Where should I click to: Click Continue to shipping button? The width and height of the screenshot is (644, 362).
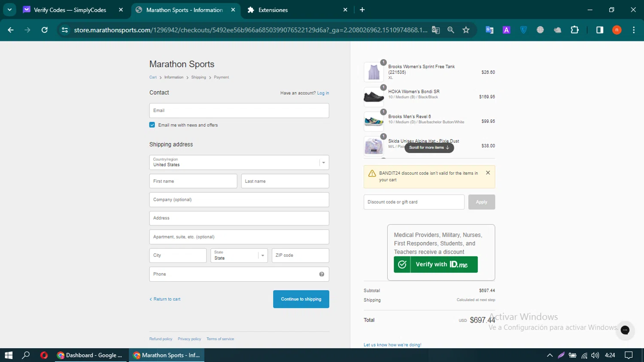click(x=301, y=299)
